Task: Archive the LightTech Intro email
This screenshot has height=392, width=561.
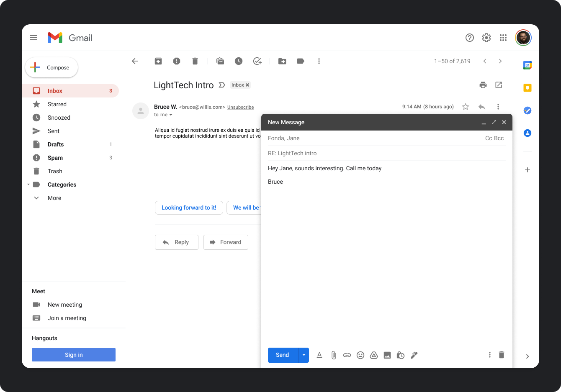Action: coord(158,61)
